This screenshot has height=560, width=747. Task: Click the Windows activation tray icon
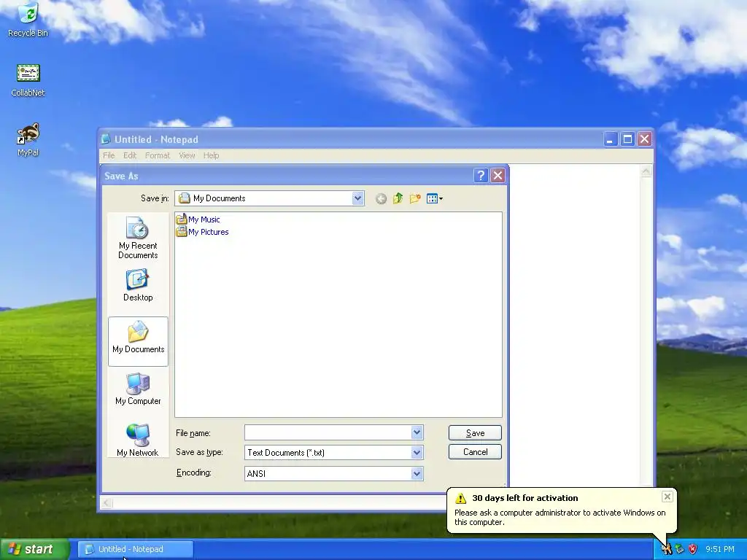pos(667,549)
